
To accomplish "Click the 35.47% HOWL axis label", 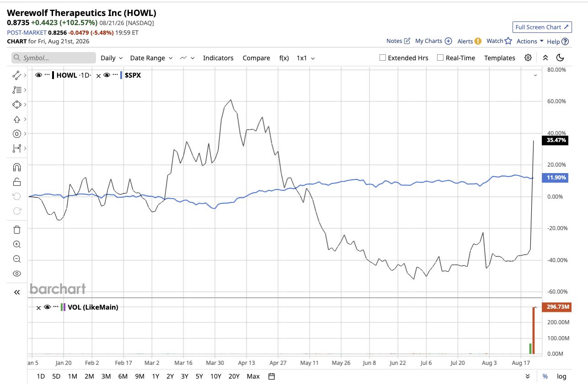I will click(554, 140).
